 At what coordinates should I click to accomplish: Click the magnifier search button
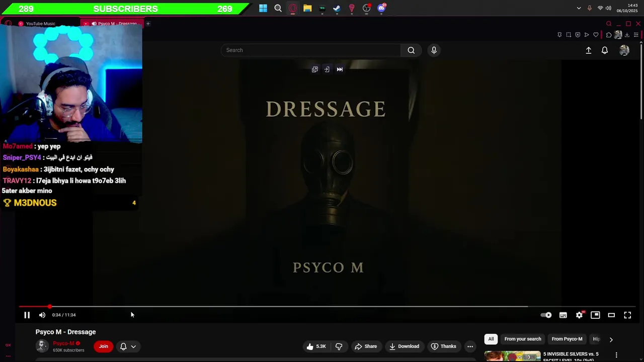point(411,50)
